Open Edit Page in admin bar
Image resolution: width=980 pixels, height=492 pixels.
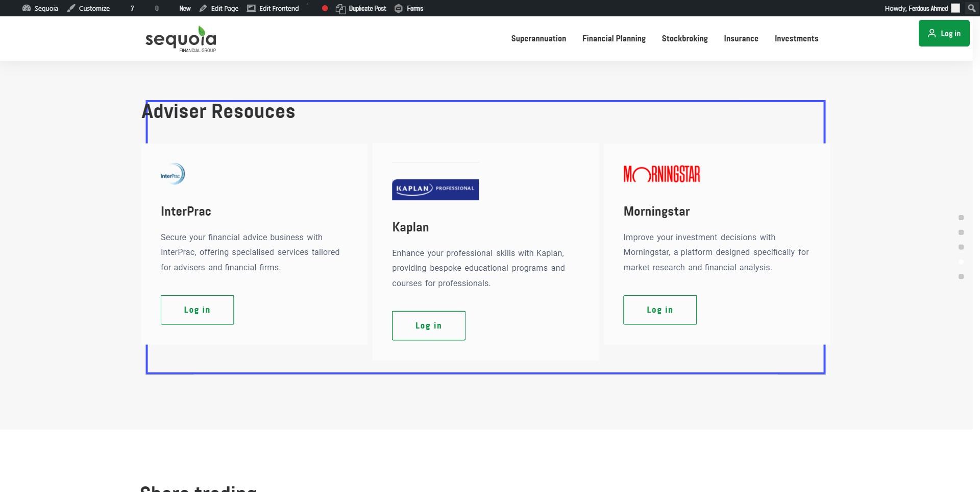coord(219,8)
